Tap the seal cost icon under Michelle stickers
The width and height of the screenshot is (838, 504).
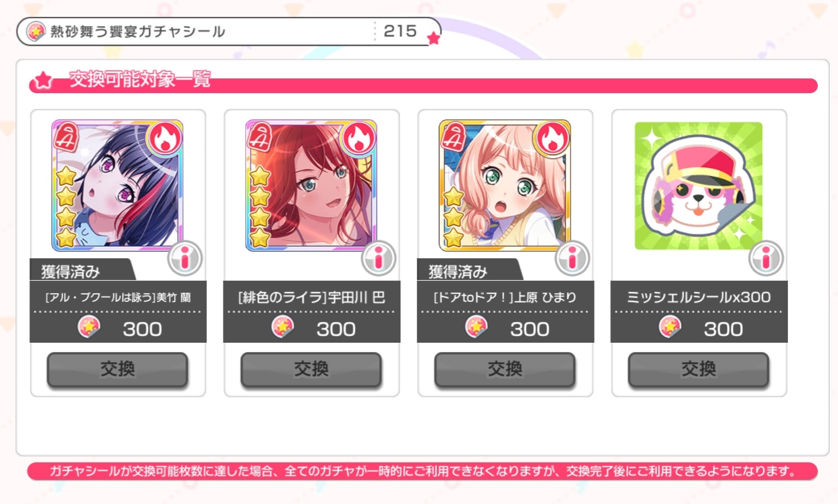[x=670, y=327]
